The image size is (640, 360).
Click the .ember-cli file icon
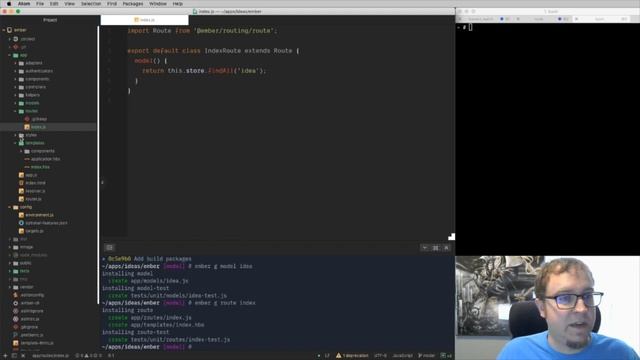16,303
